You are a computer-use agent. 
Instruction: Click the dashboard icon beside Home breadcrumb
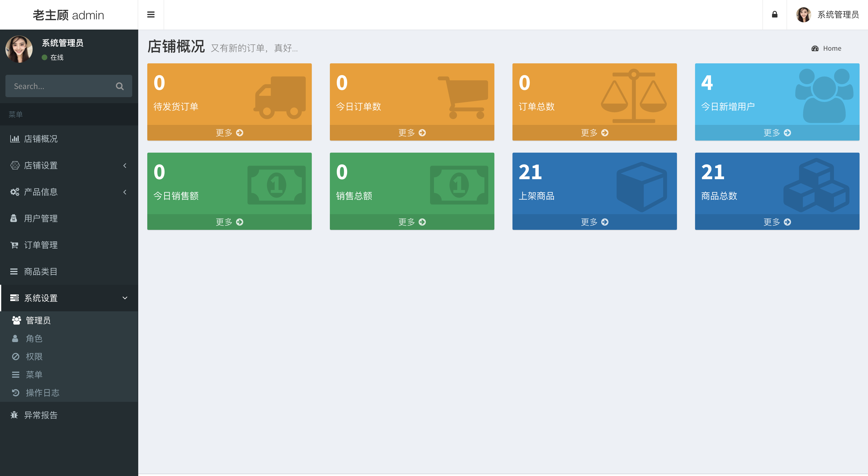(x=815, y=49)
